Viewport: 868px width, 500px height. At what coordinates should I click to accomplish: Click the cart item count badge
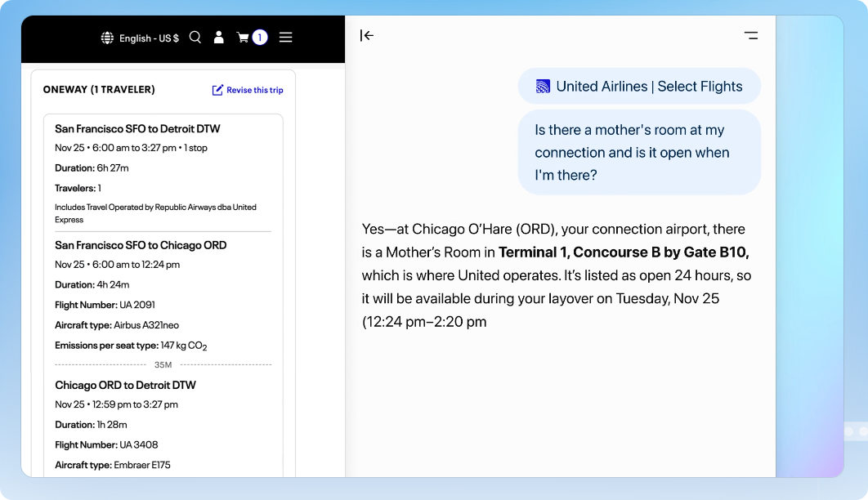(260, 37)
